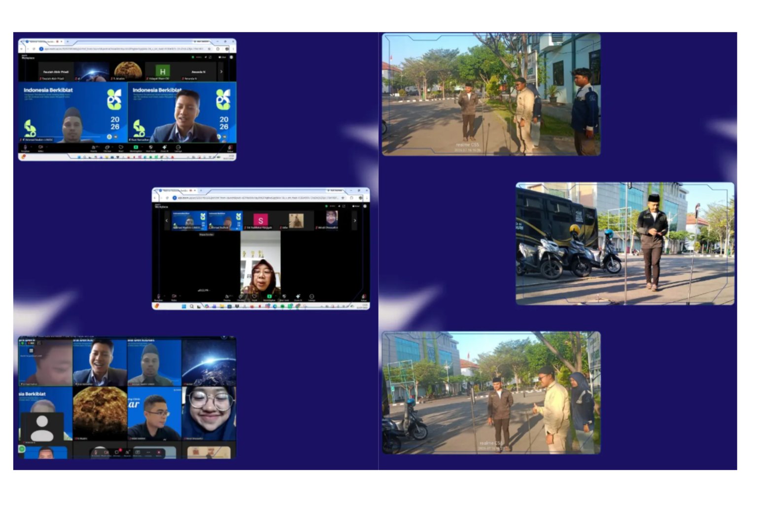The image size is (757, 532).
Task: Click heart react icon in two-speaker Zoom window
Action: pyautogui.click(x=121, y=147)
